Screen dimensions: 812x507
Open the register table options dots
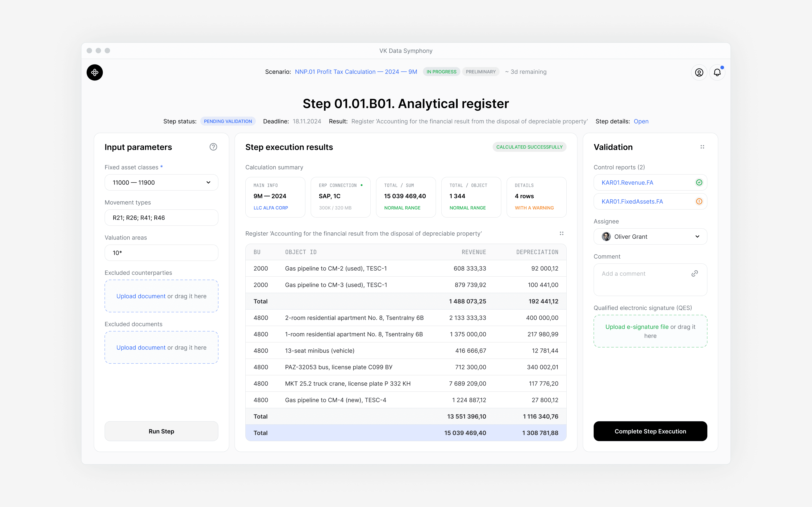coord(561,233)
